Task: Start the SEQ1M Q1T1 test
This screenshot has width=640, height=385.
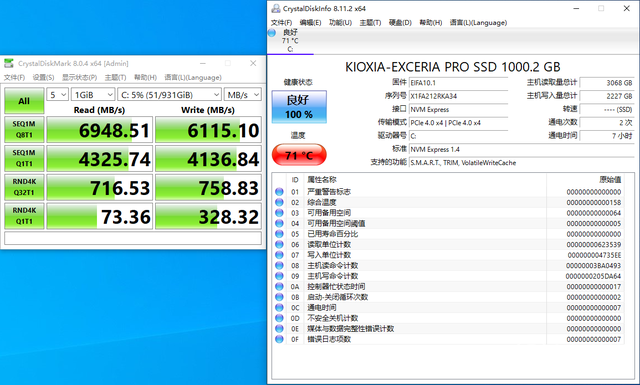Action: [24, 158]
